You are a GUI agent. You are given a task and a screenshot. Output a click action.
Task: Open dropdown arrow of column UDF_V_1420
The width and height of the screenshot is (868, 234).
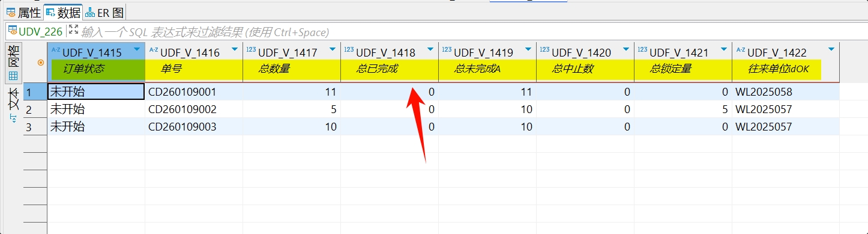(x=627, y=50)
